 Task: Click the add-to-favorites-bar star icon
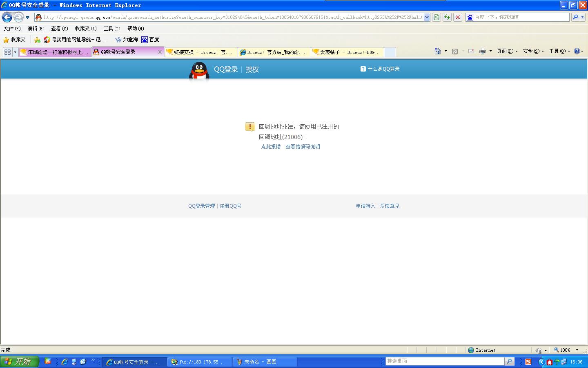pyautogui.click(x=37, y=40)
